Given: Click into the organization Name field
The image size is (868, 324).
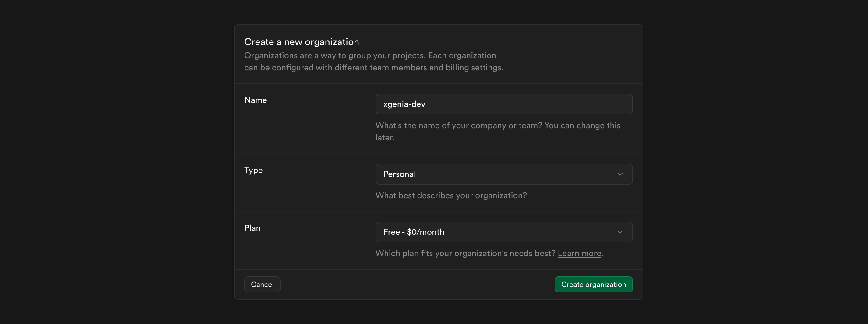Looking at the screenshot, I should (503, 104).
